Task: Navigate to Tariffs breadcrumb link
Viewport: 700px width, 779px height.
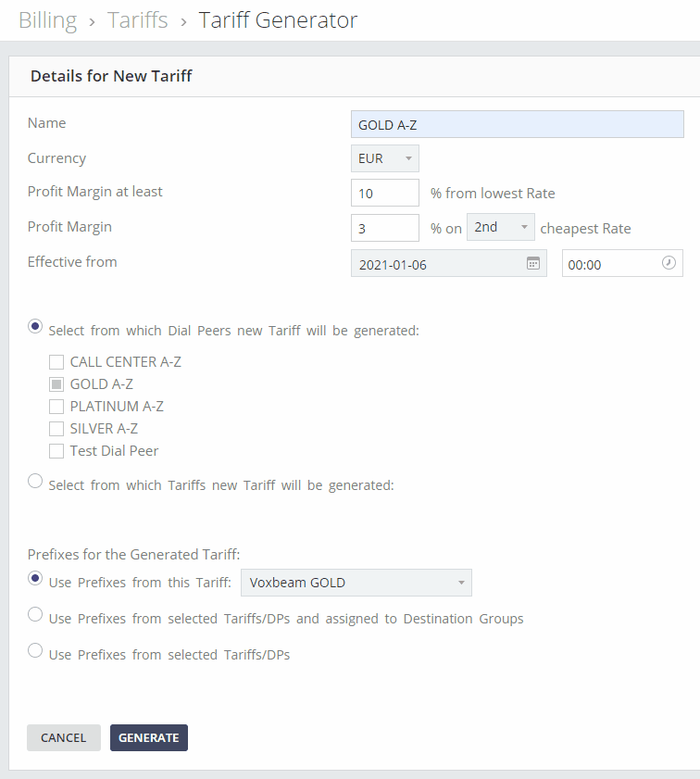Action: click(x=138, y=20)
